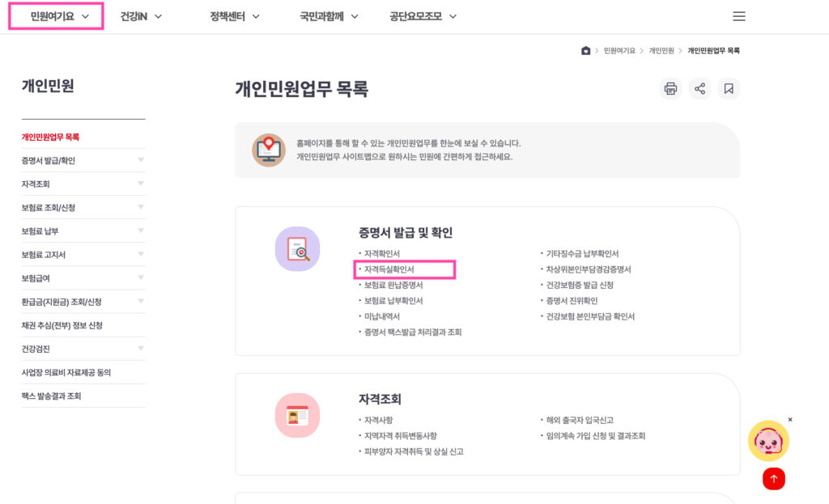Open the 자격득실확인서 link
The width and height of the screenshot is (829, 504).
(389, 269)
